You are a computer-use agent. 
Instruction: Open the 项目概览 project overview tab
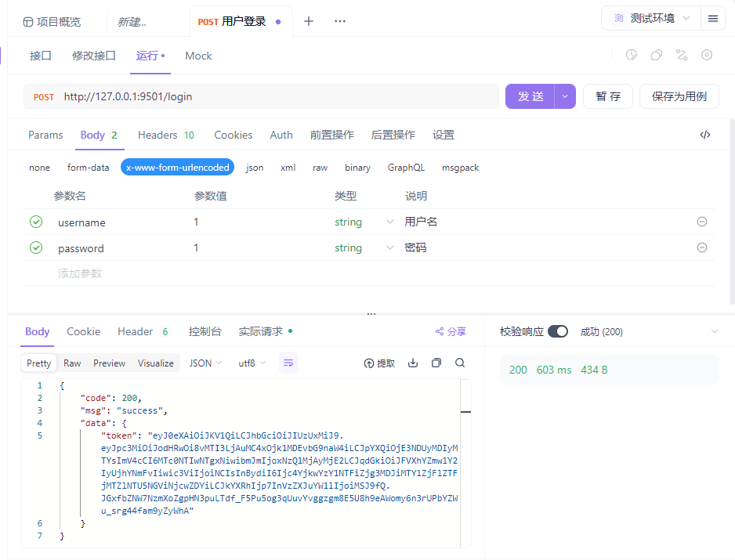pos(52,22)
